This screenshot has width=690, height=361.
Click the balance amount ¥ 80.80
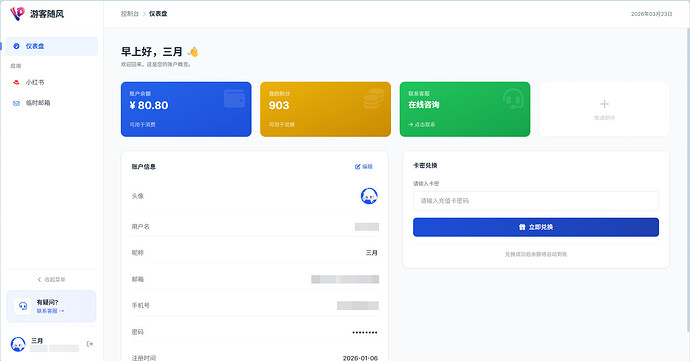pos(149,105)
